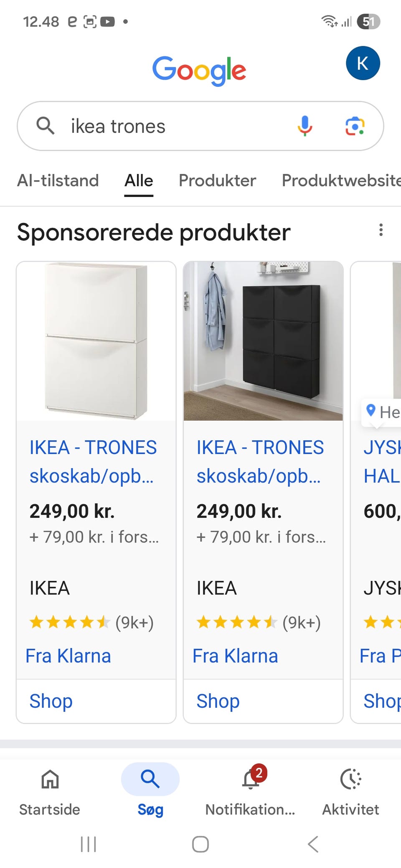Select the Produktwebsites tab
Viewport: 401px width, 868px height.
pyautogui.click(x=341, y=181)
